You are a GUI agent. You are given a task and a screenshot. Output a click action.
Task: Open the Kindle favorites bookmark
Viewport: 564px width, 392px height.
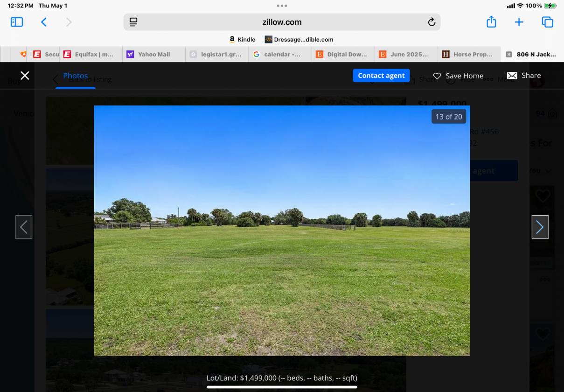[x=243, y=40]
